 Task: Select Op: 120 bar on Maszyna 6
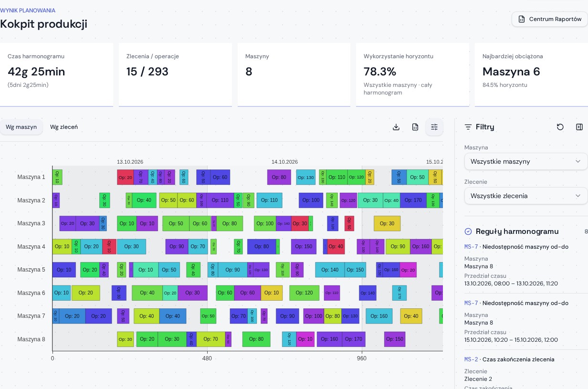click(x=304, y=293)
